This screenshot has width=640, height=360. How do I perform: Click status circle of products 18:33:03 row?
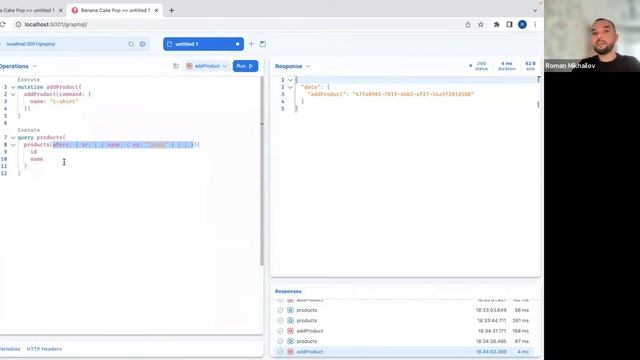click(x=280, y=310)
